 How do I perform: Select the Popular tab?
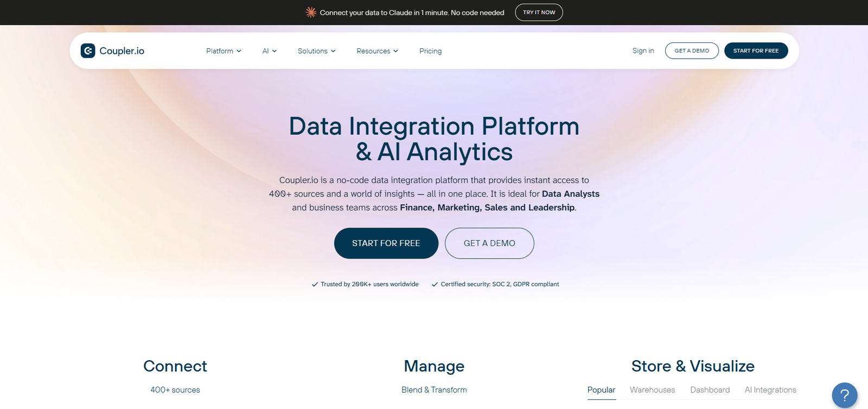601,390
